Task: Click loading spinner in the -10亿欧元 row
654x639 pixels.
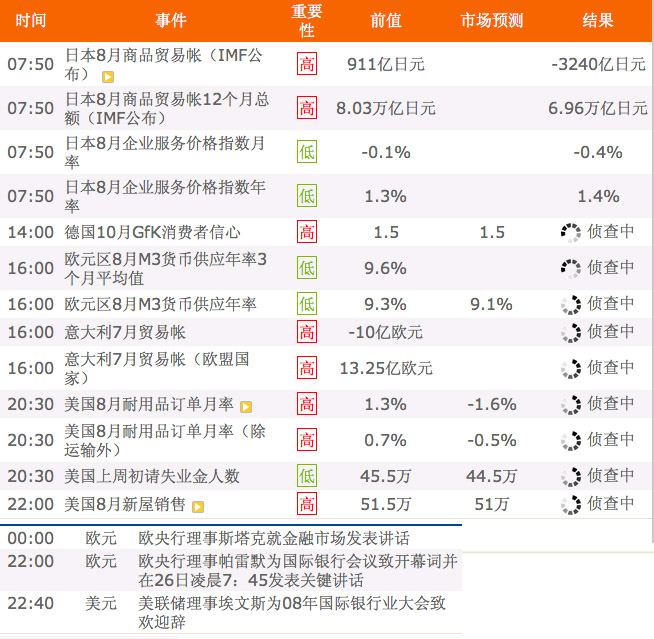Action: (571, 333)
